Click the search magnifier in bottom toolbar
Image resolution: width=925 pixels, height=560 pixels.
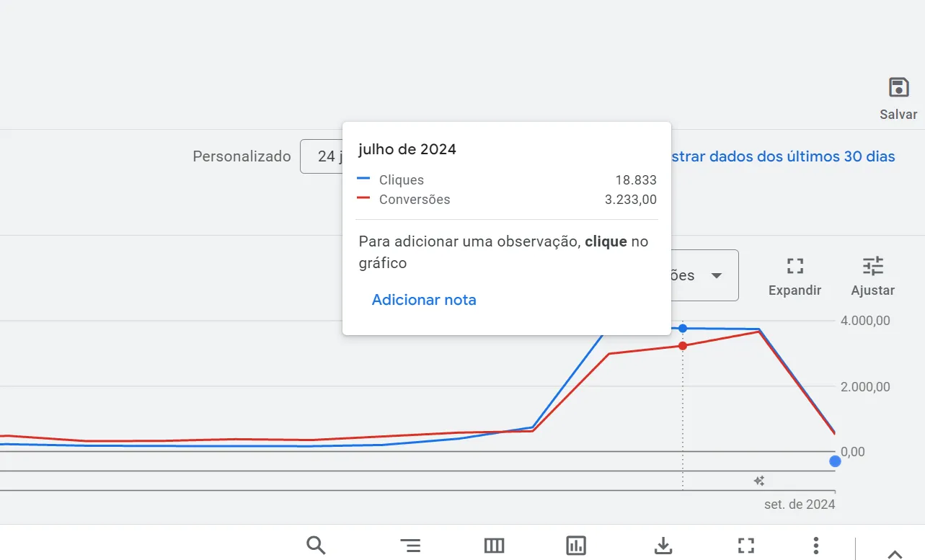316,546
